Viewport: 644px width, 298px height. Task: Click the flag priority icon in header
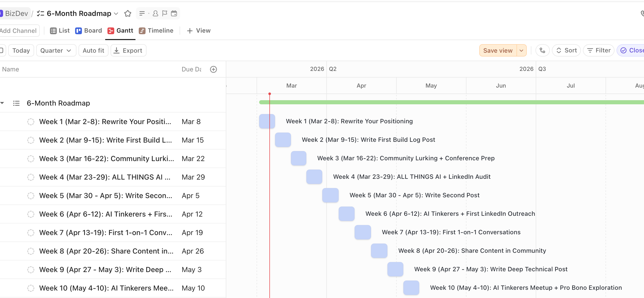point(165,13)
